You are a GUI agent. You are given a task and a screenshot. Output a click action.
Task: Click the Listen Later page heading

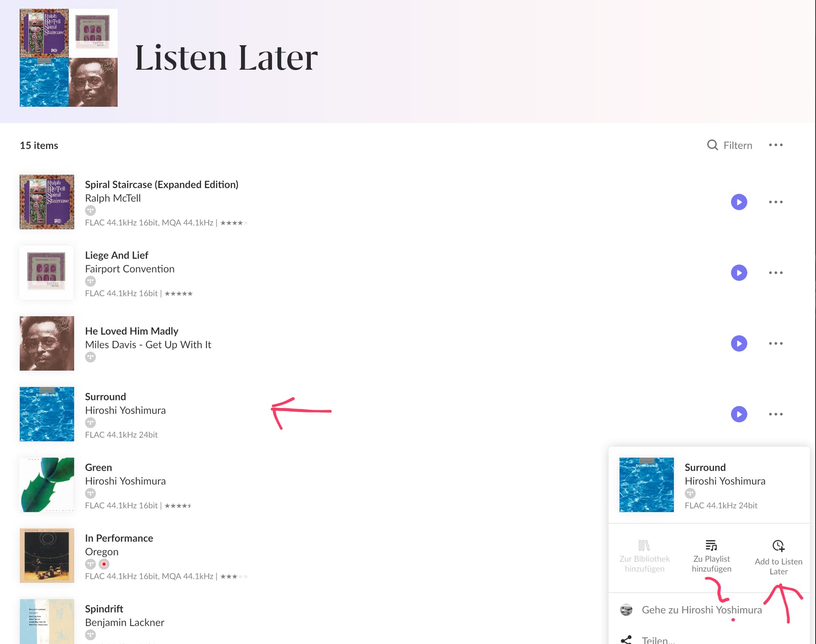226,58
